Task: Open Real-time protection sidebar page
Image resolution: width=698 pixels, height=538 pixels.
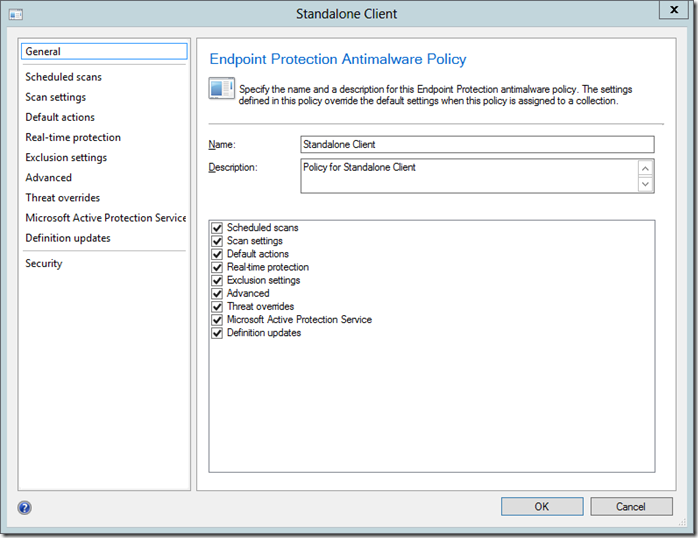Action: pyautogui.click(x=73, y=137)
